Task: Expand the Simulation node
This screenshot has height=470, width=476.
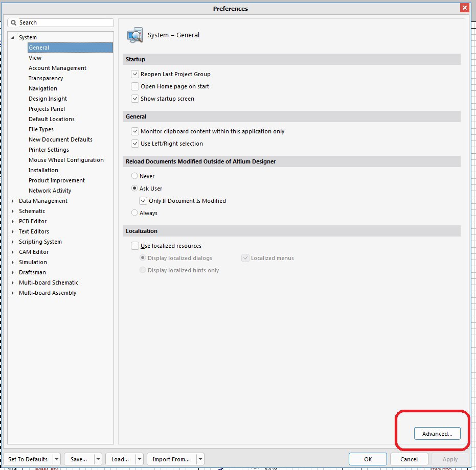Action: (12, 262)
